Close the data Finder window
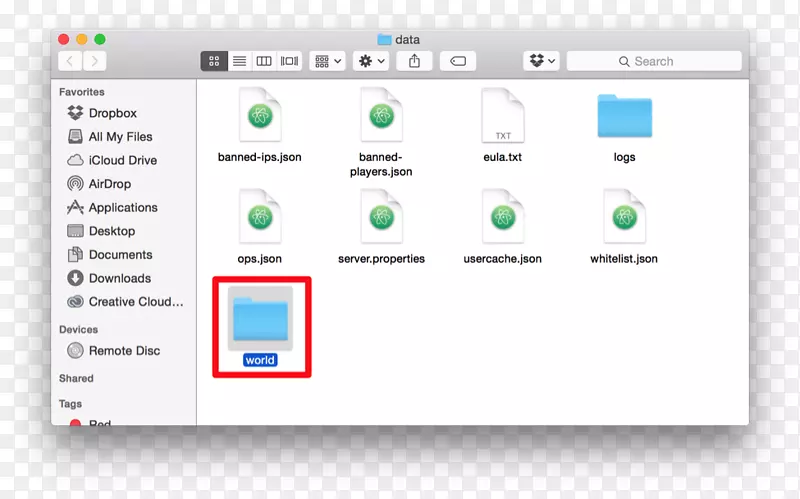 tap(64, 39)
